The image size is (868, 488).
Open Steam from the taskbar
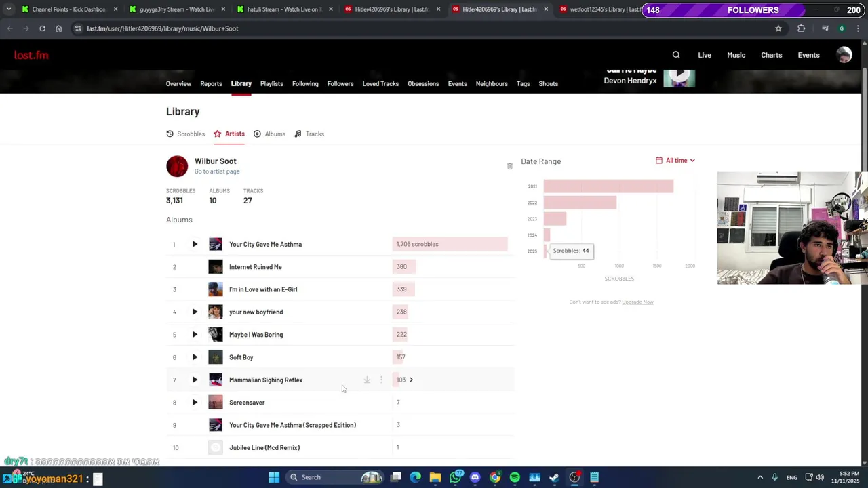coord(554,477)
